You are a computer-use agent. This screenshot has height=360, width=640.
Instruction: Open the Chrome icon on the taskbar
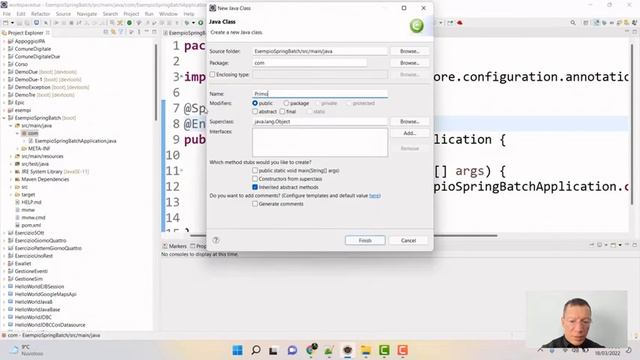click(311, 350)
